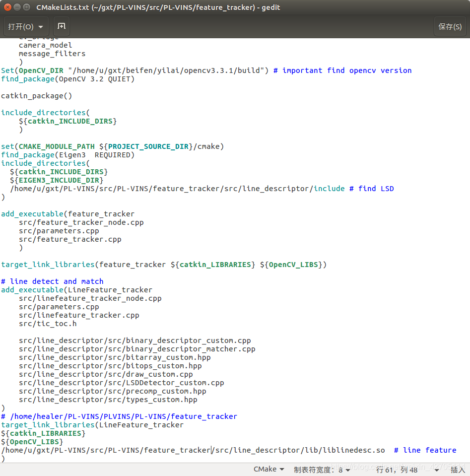The width and height of the screenshot is (470, 476).
Task: Click 'liblinedesc.so' library path text
Action: point(354,450)
